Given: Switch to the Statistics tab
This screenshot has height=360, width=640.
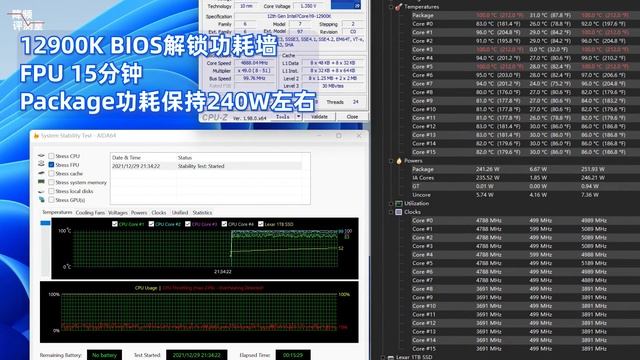Looking at the screenshot, I should coord(202,213).
